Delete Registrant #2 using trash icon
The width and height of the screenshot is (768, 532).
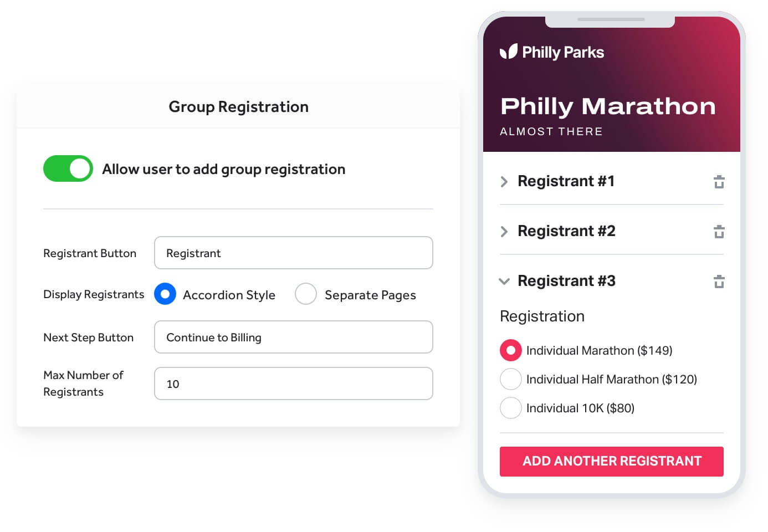tap(719, 232)
